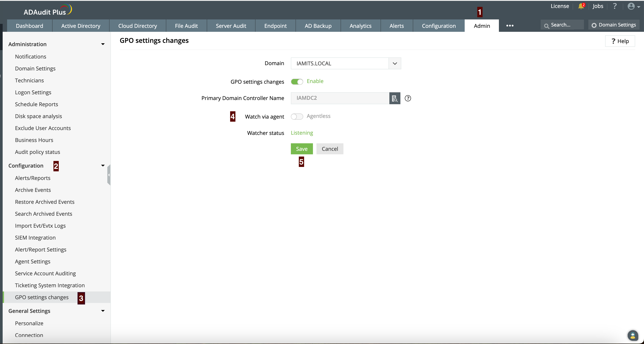Switch to the File Audit tab
Viewport: 644px width, 344px height.
click(186, 26)
